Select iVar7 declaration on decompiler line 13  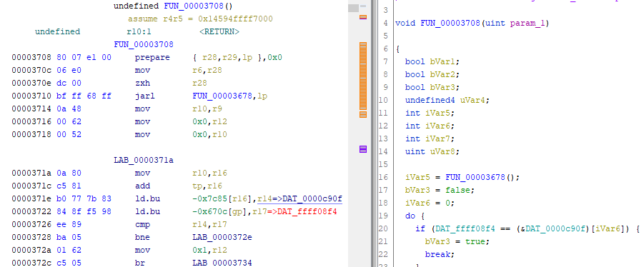coord(430,138)
